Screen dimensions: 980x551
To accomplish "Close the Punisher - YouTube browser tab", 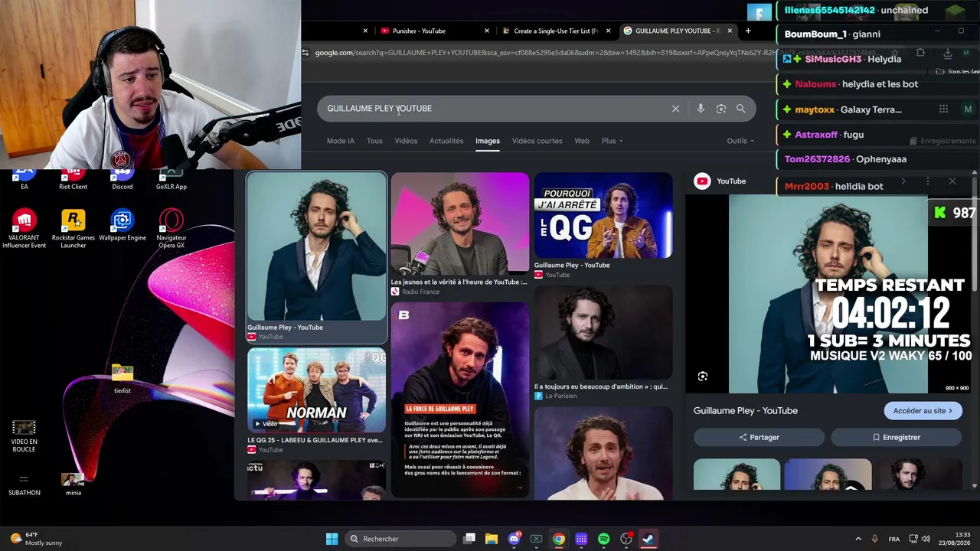I will [x=487, y=31].
